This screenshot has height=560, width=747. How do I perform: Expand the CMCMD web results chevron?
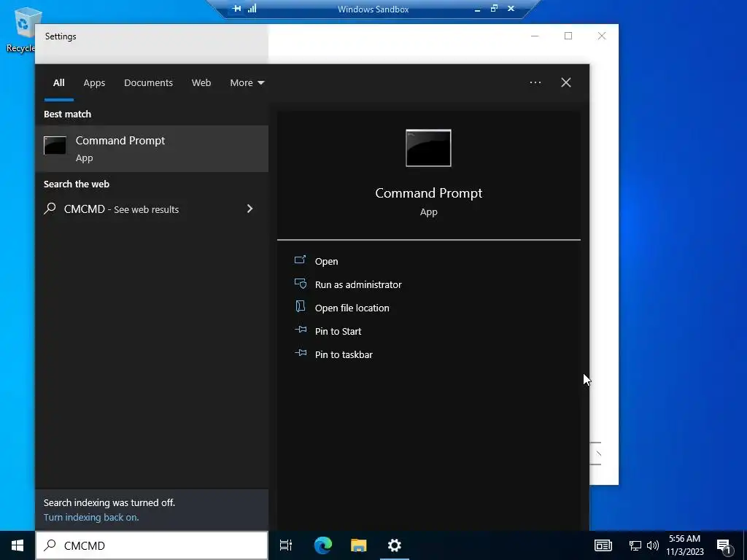pos(249,209)
